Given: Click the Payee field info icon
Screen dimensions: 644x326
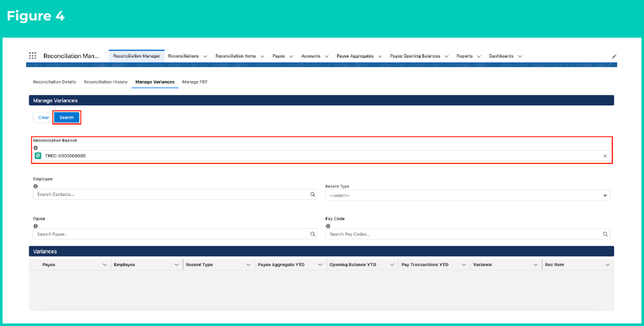Looking at the screenshot, I should click(x=35, y=226).
